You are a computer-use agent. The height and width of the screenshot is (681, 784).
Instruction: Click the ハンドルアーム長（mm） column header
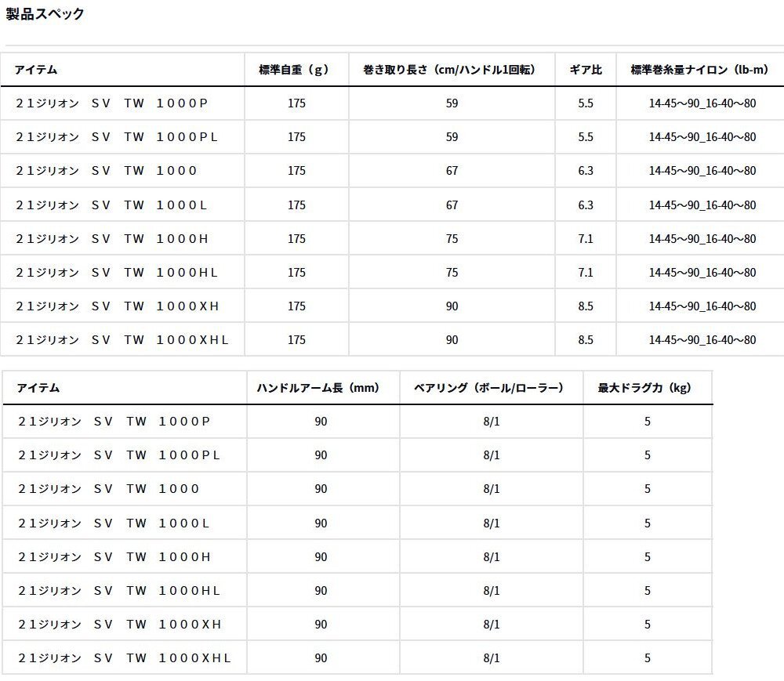[x=320, y=386]
